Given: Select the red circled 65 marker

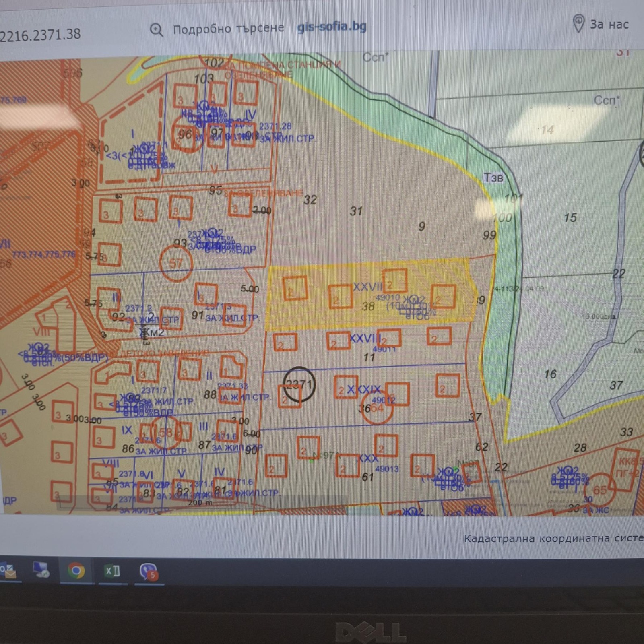Looking at the screenshot, I should point(600,490).
